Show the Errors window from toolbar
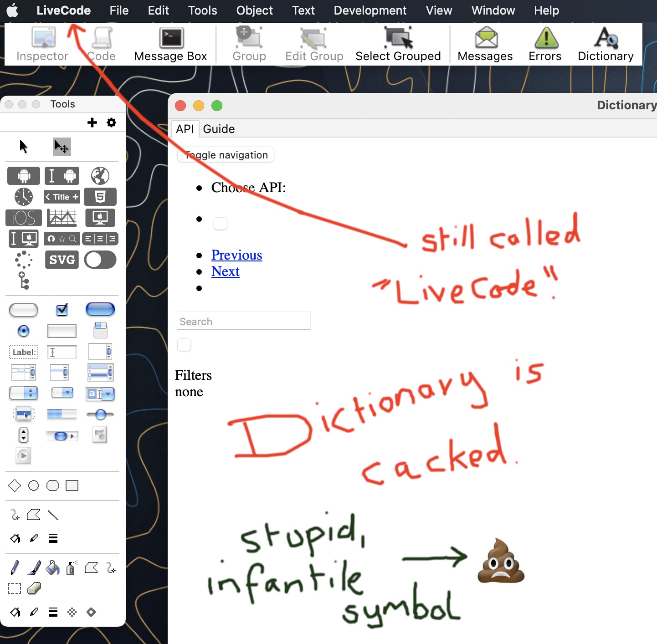Viewport: 657px width, 644px height. [545, 44]
